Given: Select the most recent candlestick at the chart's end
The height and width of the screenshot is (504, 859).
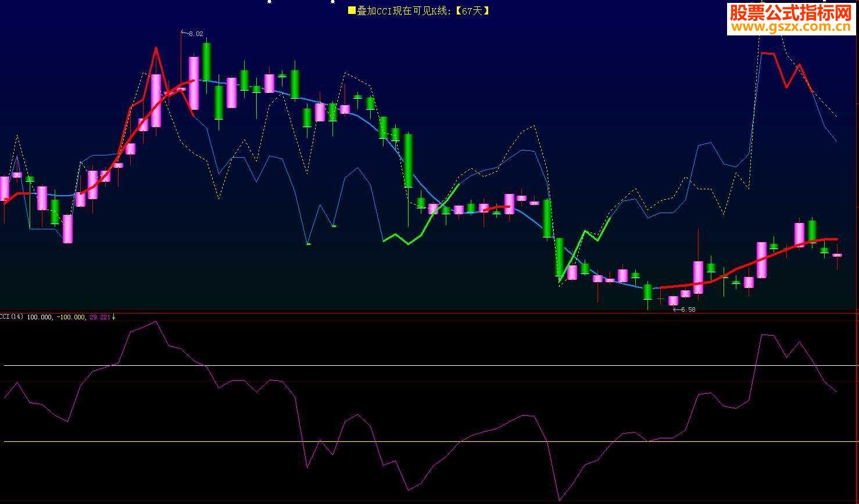Looking at the screenshot, I should tap(837, 255).
